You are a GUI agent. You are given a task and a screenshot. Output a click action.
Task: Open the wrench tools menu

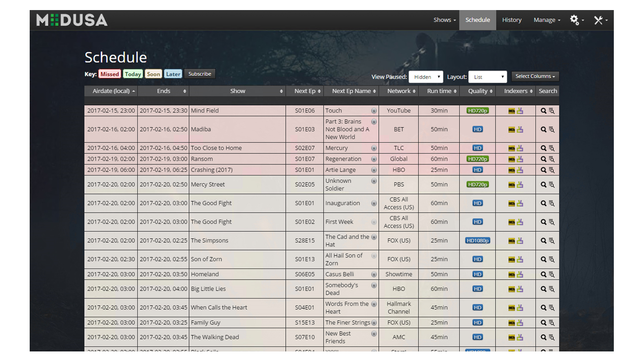600,20
